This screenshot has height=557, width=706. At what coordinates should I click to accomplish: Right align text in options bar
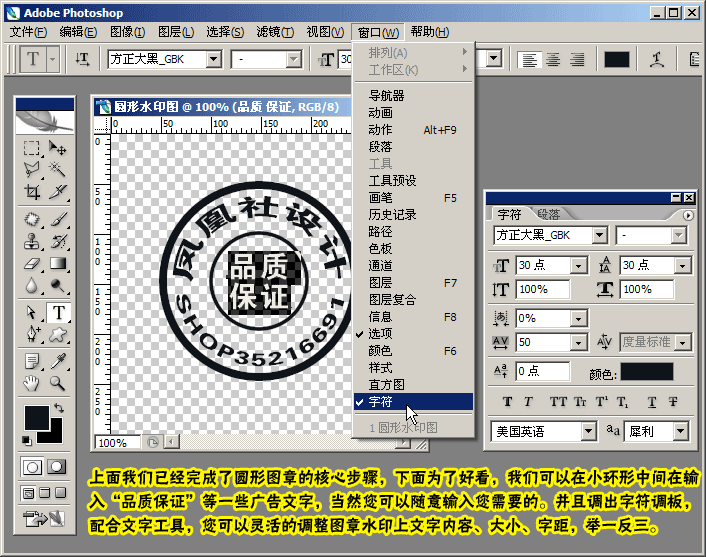577,59
